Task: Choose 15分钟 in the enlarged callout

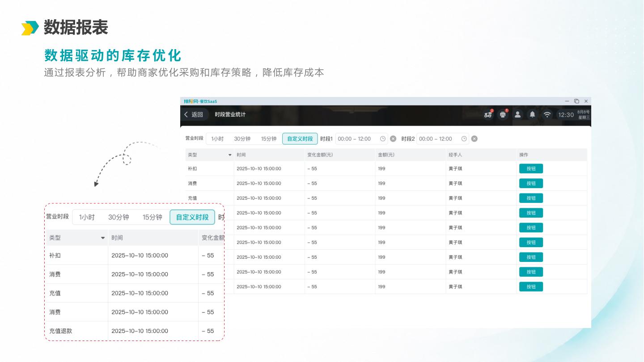Action: click(153, 217)
